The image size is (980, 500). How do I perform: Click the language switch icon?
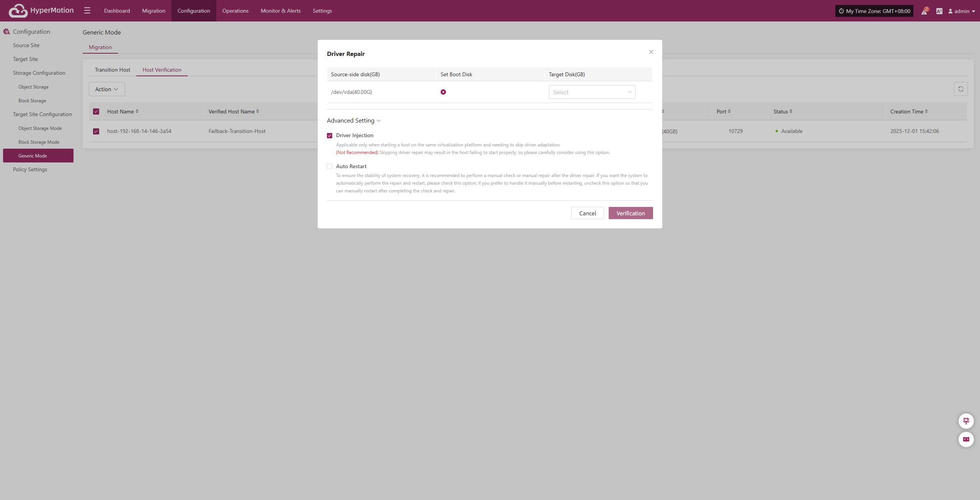point(939,11)
